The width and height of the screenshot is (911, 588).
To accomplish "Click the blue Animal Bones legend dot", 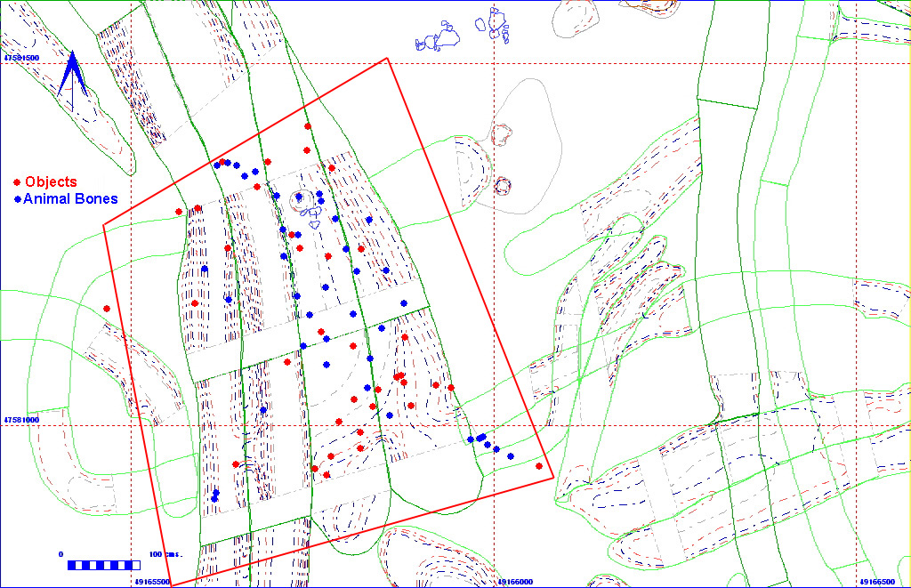I will point(17,198).
